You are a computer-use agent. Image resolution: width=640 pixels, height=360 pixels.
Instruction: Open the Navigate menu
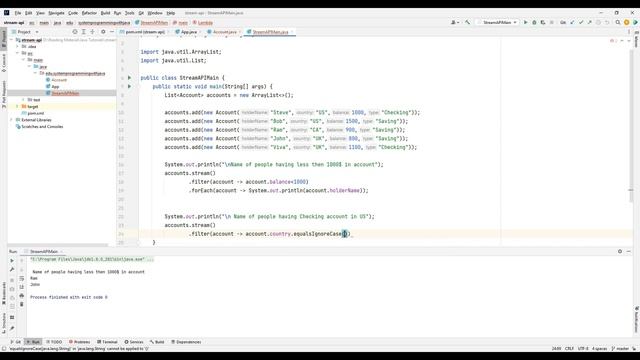56,13
